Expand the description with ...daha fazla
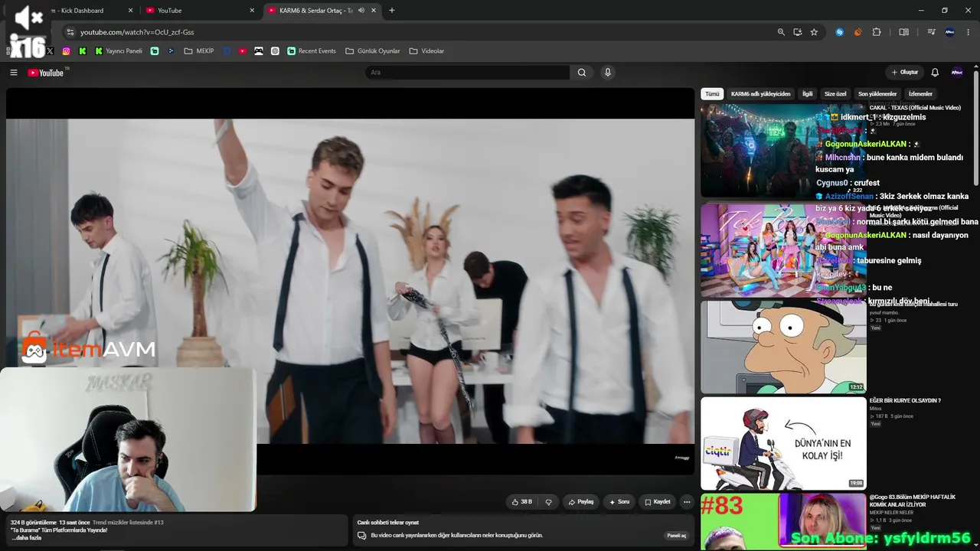Screen dimensions: 980x551 click(26, 538)
